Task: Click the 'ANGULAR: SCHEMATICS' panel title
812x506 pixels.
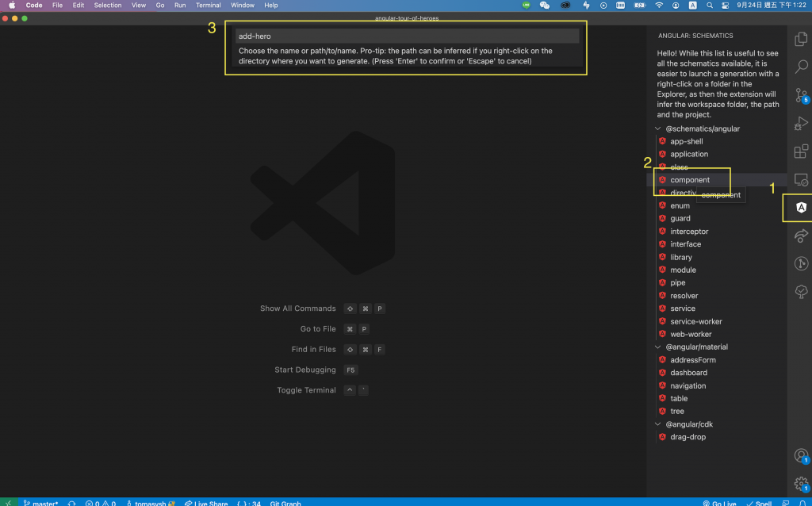Action: pos(695,36)
